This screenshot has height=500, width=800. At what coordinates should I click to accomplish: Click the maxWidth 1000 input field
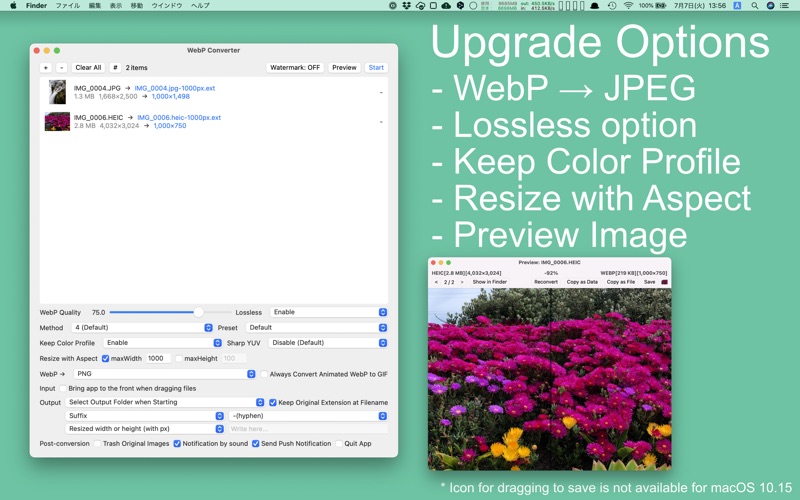(158, 358)
